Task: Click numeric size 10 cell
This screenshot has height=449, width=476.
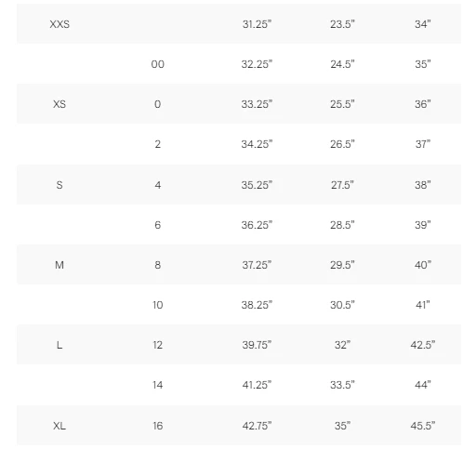Action: pos(158,305)
